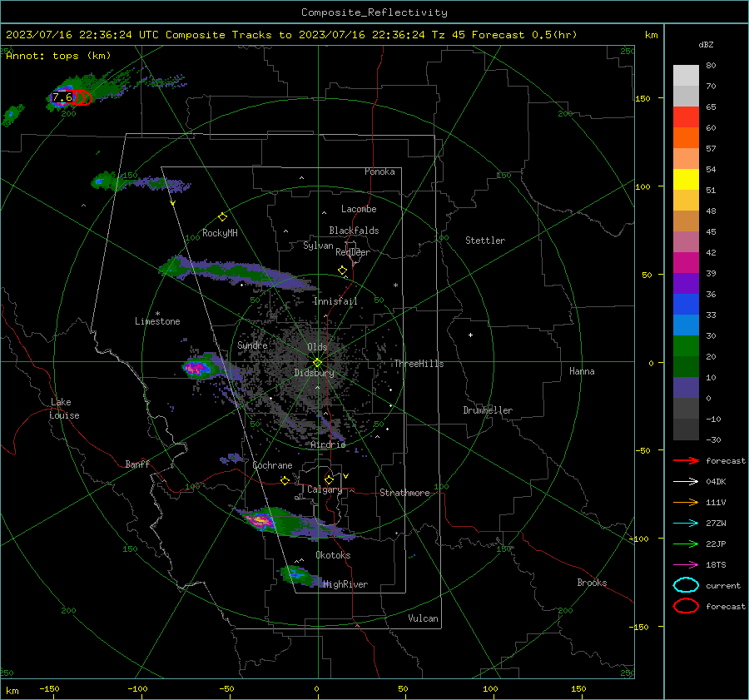Click the Limestone label

tap(157, 321)
